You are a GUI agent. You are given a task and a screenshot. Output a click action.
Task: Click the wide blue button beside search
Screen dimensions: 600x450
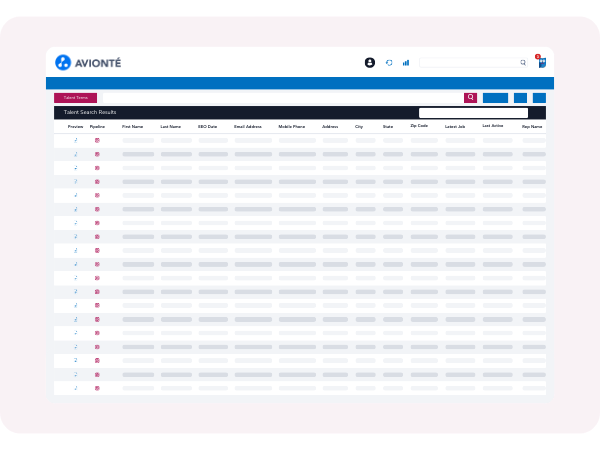pyautogui.click(x=495, y=98)
